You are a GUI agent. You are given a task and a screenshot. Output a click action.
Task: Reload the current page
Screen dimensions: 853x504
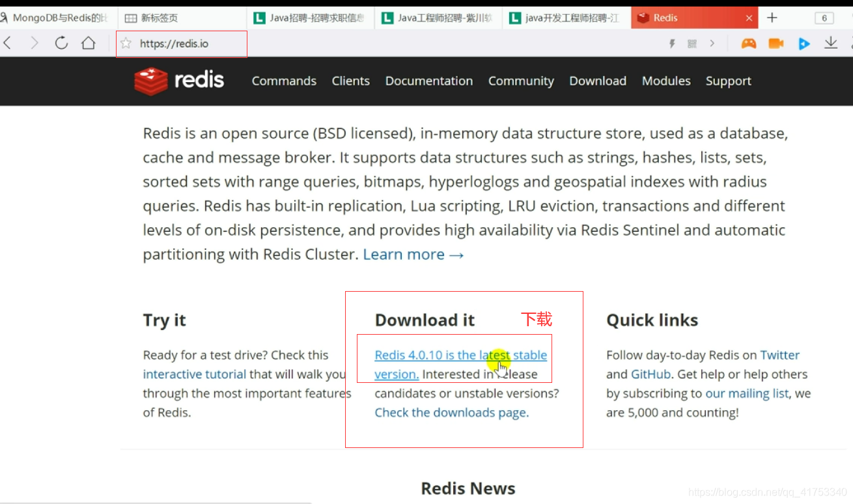click(x=61, y=44)
